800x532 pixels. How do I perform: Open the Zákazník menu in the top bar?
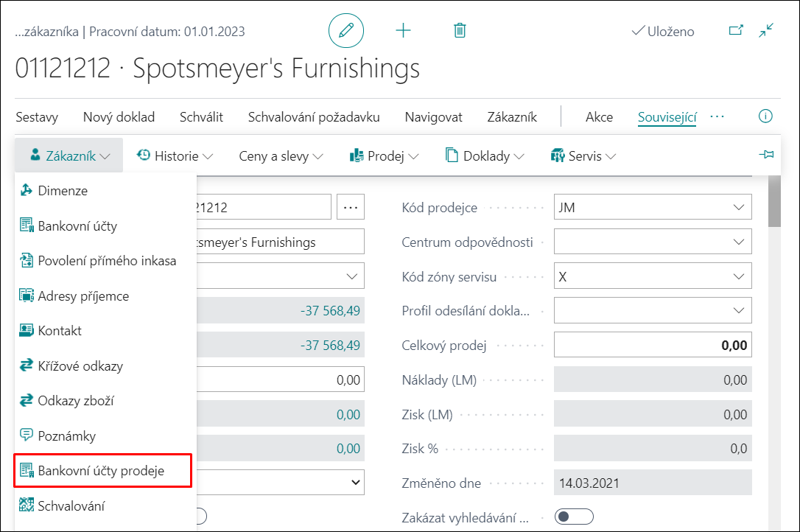point(512,117)
